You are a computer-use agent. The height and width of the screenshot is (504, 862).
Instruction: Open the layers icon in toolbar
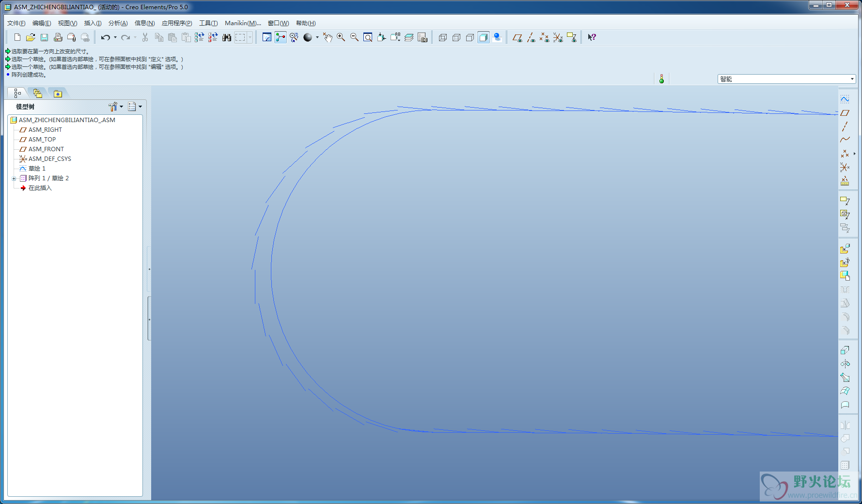[x=409, y=37]
